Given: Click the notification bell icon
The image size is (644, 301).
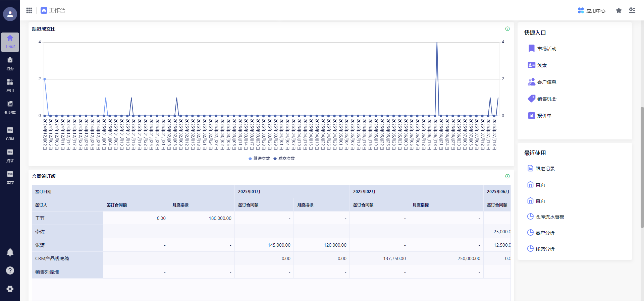Looking at the screenshot, I should [x=10, y=252].
